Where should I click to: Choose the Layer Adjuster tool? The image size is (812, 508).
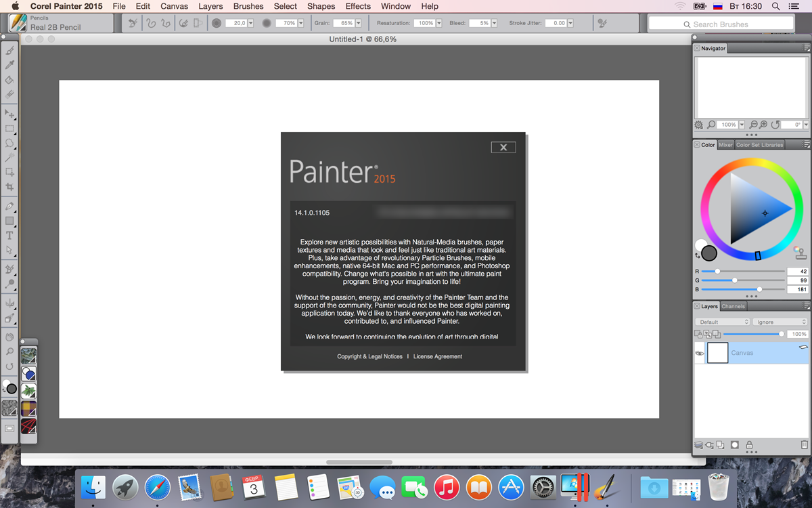[x=9, y=113]
